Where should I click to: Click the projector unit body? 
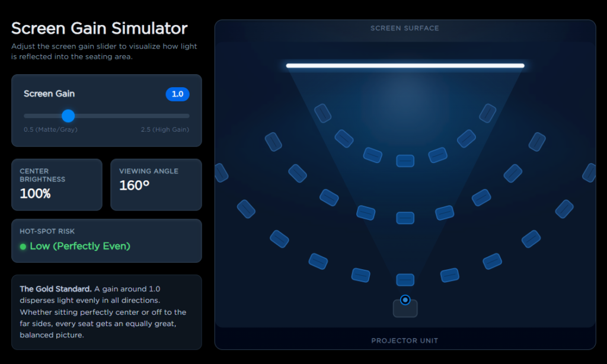[x=405, y=310]
